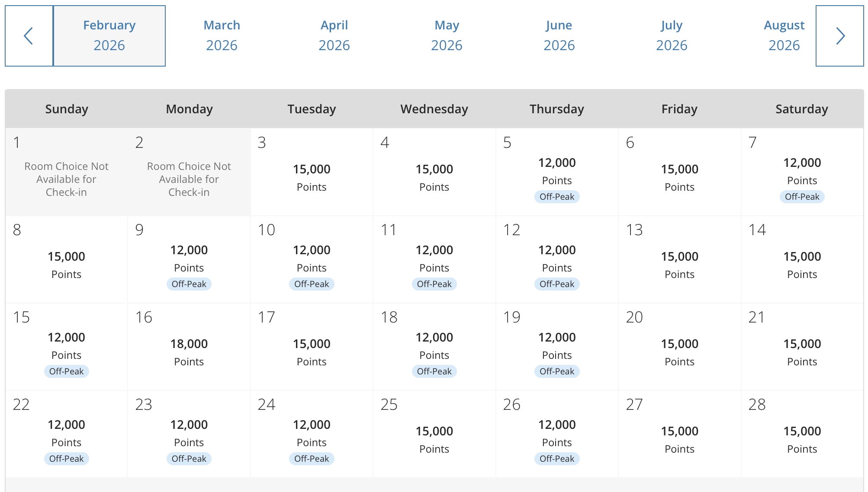Select February 3 for 15,000 points
Viewport: 868px width, 492px height.
coord(312,173)
